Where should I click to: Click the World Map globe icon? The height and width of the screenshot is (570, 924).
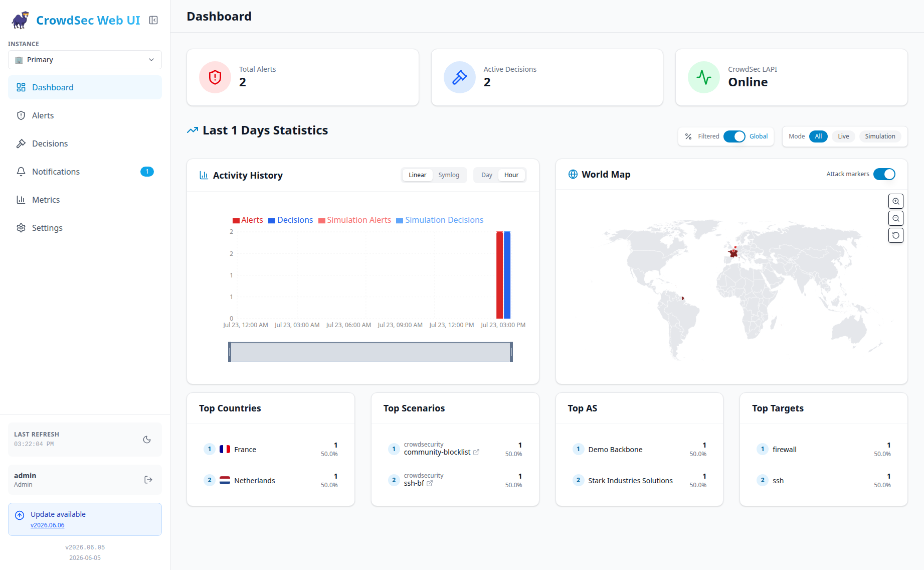(573, 174)
